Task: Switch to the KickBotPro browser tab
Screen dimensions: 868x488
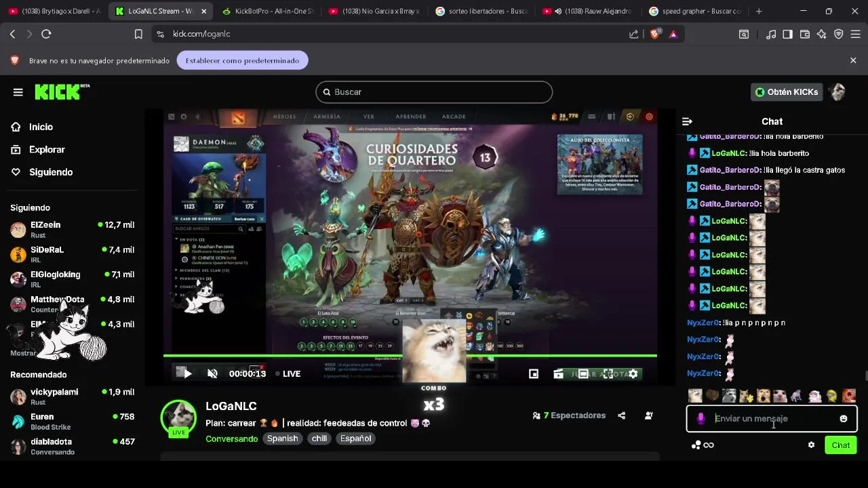Action: click(269, 12)
